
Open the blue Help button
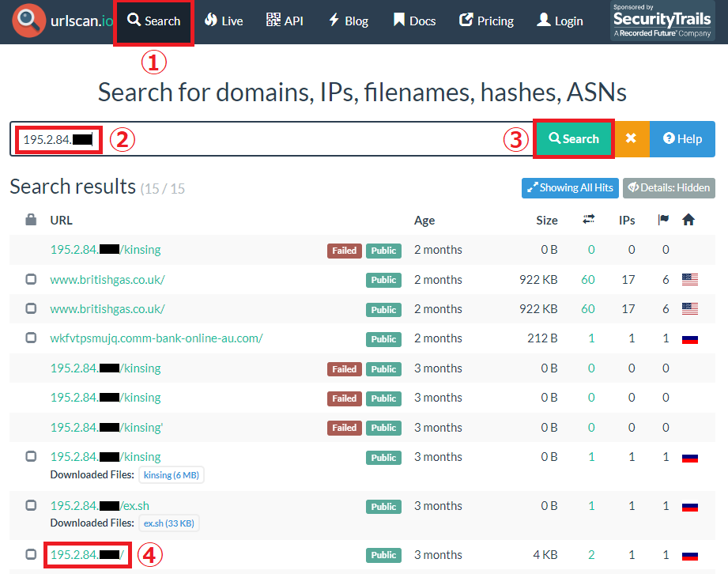682,138
